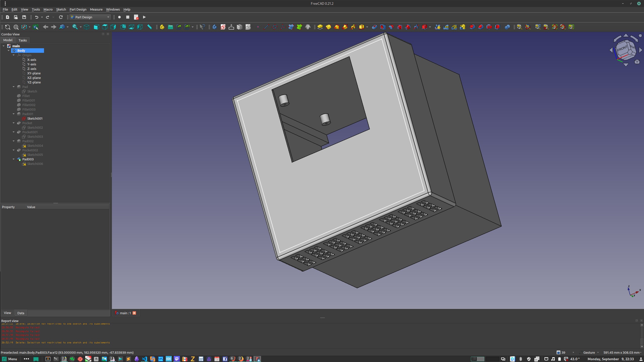The width and height of the screenshot is (644, 362).
Task: Click the Create sketch icon
Action: click(223, 27)
